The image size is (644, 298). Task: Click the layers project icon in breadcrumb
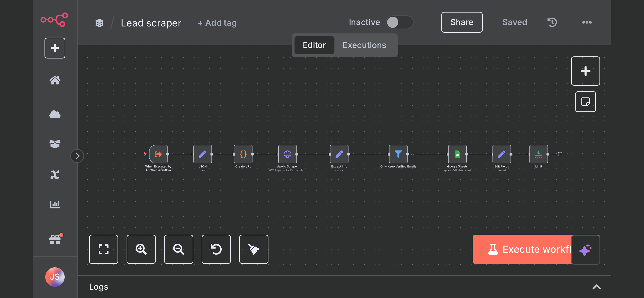[x=99, y=23]
